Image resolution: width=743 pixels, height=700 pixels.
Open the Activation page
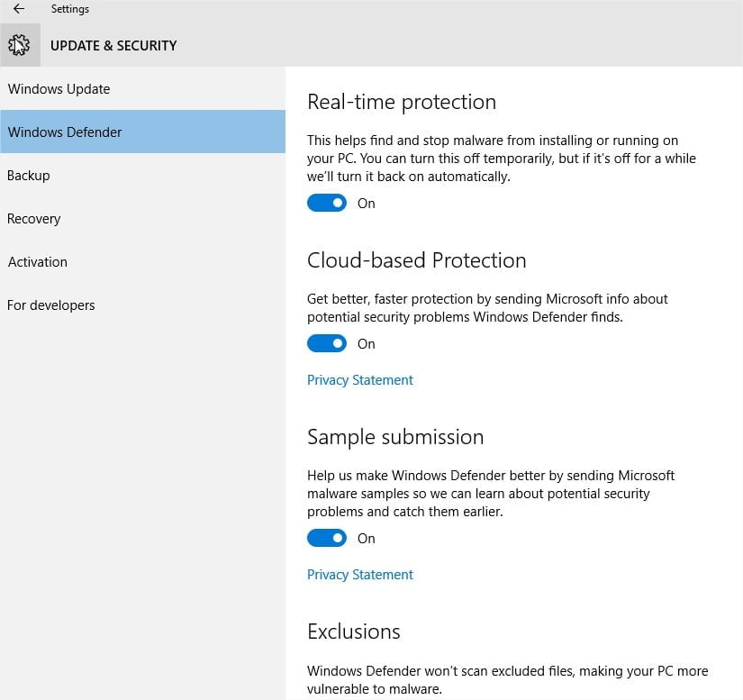click(142, 261)
